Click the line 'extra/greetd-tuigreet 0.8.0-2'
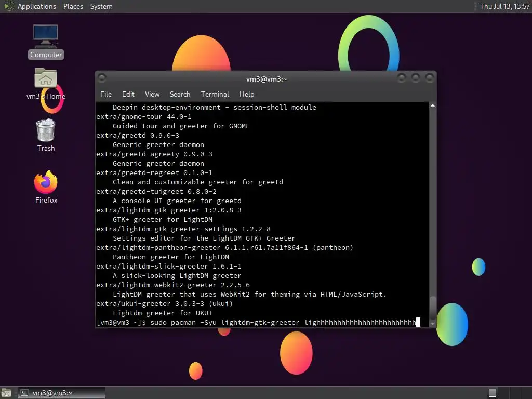This screenshot has height=399, width=532. pos(156,191)
